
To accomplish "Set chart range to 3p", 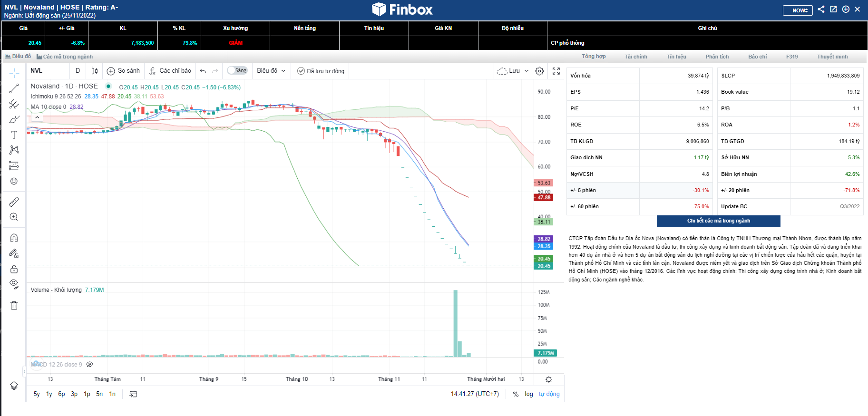I will pyautogui.click(x=74, y=394).
